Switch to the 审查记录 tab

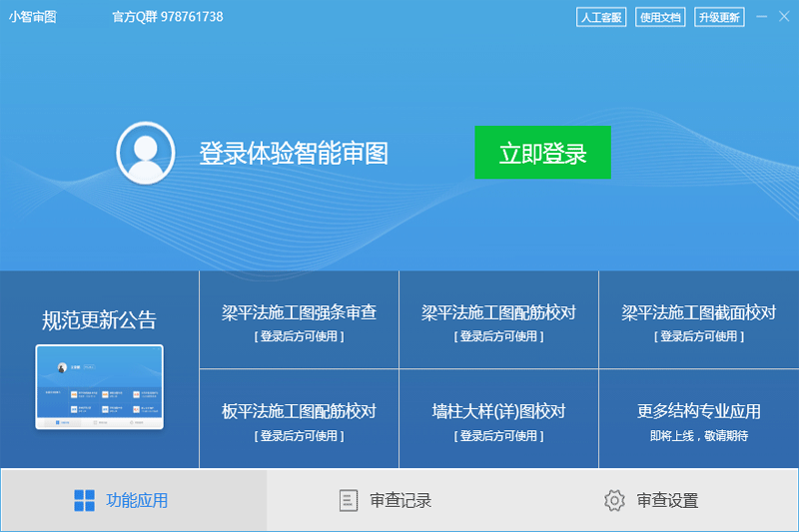(399, 500)
